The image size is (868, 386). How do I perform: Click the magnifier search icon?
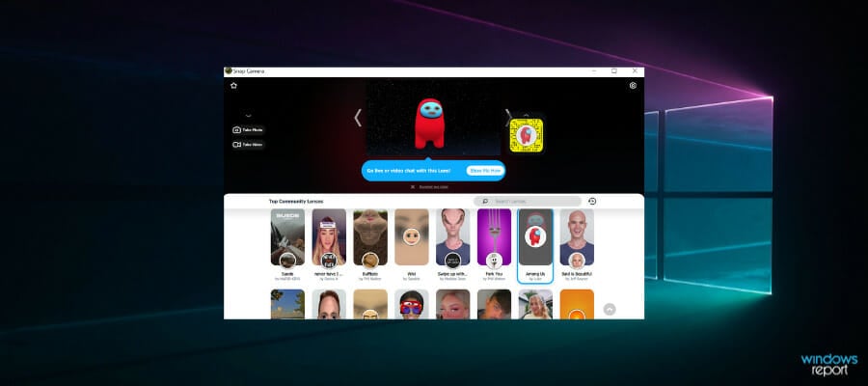point(485,201)
